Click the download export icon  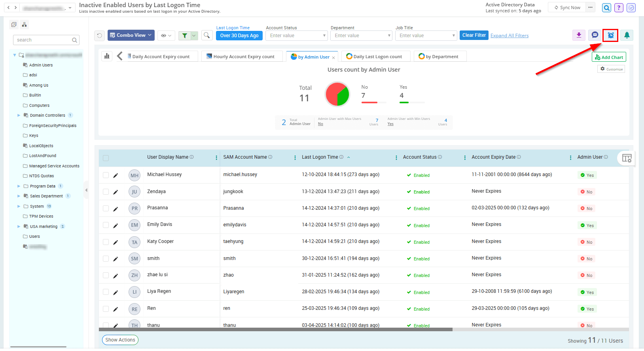pos(579,35)
